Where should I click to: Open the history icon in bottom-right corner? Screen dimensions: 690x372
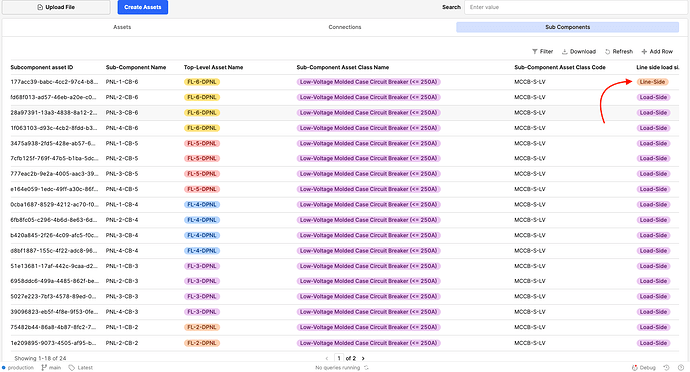(667, 368)
